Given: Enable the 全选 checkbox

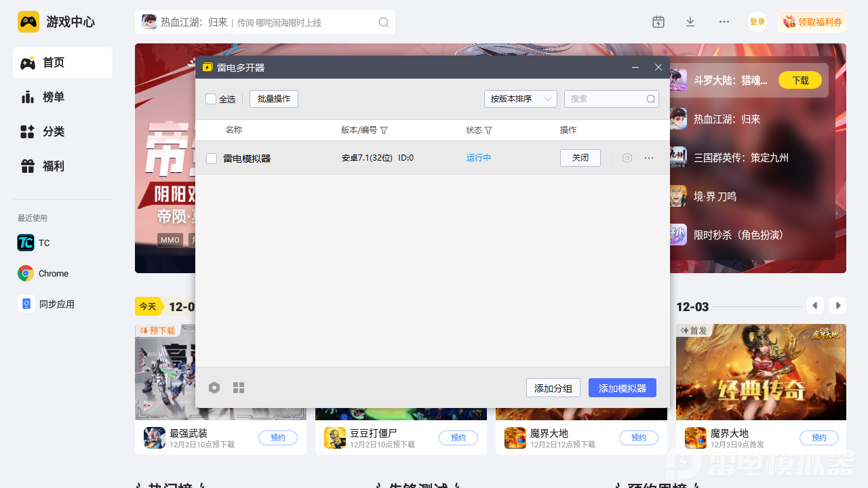Looking at the screenshot, I should (211, 98).
